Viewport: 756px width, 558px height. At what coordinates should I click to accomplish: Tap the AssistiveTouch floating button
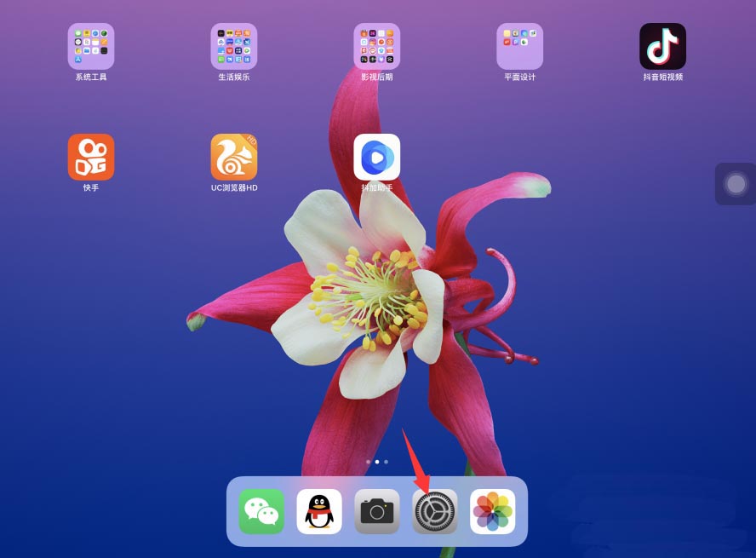pyautogui.click(x=736, y=184)
